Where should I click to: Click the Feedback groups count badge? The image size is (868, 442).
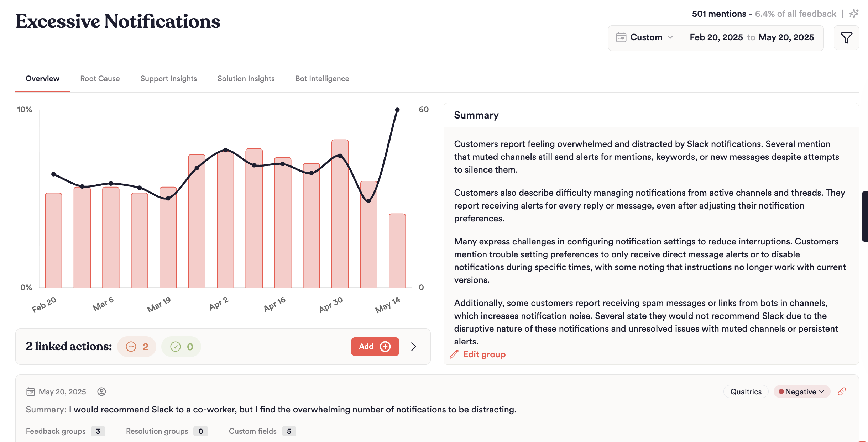pos(98,431)
